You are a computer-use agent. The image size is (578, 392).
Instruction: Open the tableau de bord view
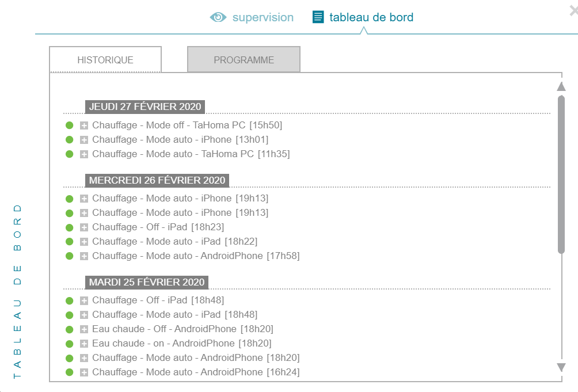[x=371, y=17]
